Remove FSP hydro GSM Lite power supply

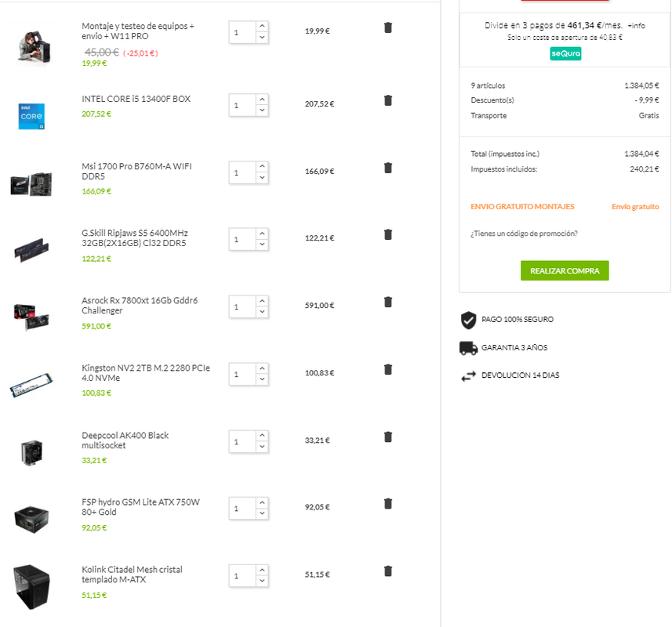coord(388,504)
